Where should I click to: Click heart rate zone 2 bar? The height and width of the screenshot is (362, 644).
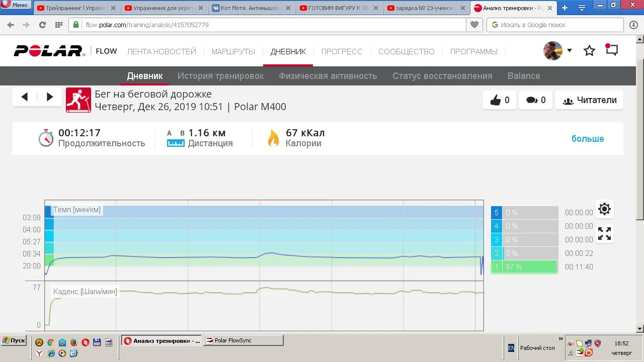coord(525,253)
